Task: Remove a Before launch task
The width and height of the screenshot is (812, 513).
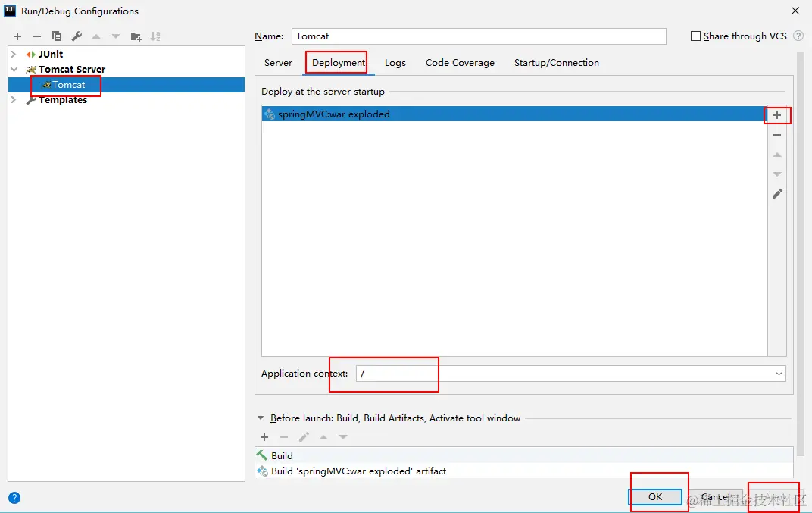Action: (x=284, y=437)
